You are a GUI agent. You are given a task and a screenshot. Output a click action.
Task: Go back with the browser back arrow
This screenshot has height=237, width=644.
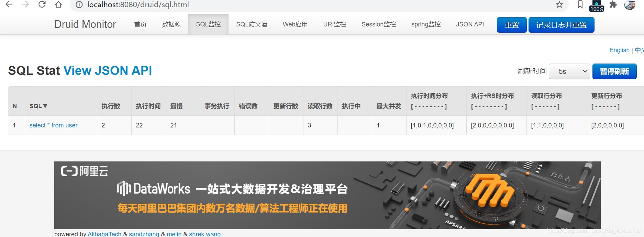point(9,4)
